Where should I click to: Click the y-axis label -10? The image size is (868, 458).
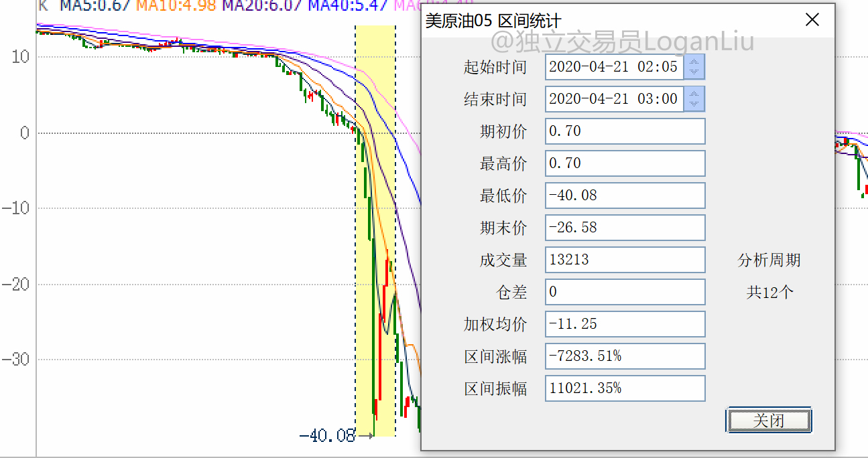[x=15, y=208]
